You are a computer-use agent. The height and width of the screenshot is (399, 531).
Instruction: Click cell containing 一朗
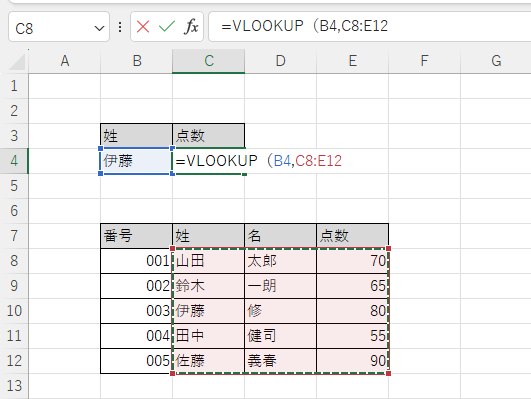(x=280, y=286)
